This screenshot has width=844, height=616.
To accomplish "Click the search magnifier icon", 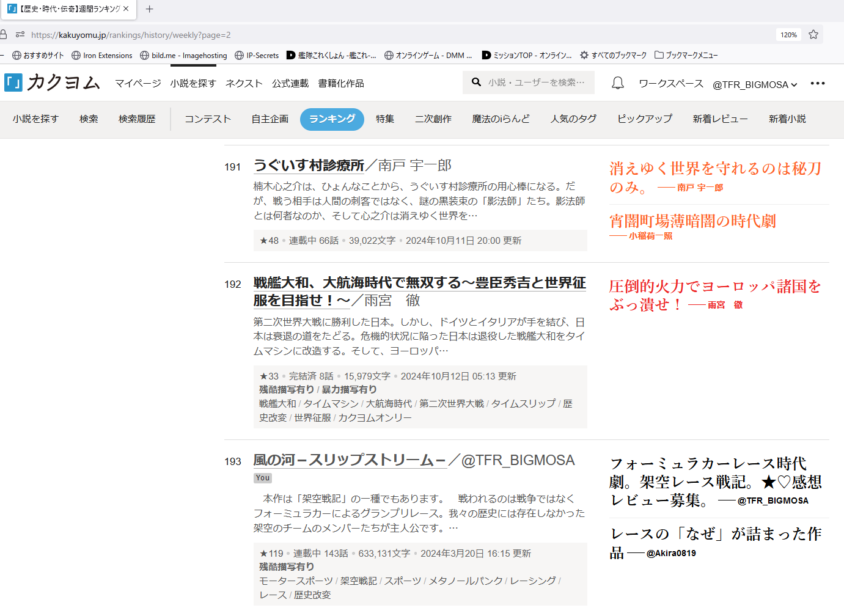I will (x=476, y=82).
